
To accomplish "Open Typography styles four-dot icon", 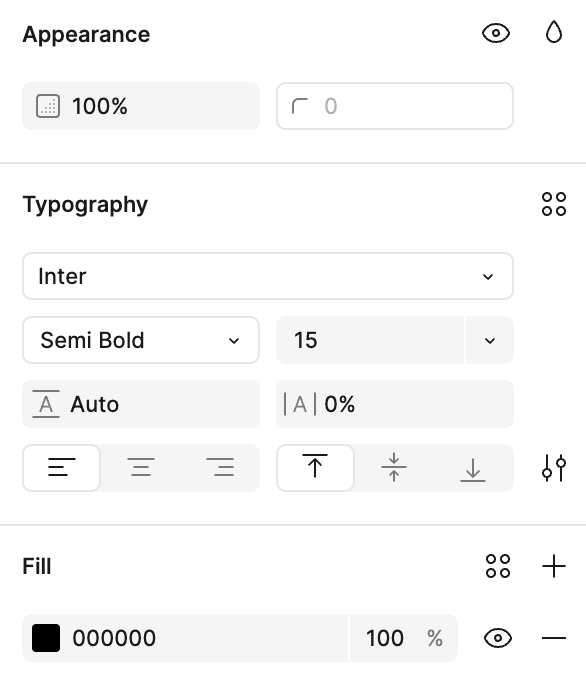I will [554, 204].
